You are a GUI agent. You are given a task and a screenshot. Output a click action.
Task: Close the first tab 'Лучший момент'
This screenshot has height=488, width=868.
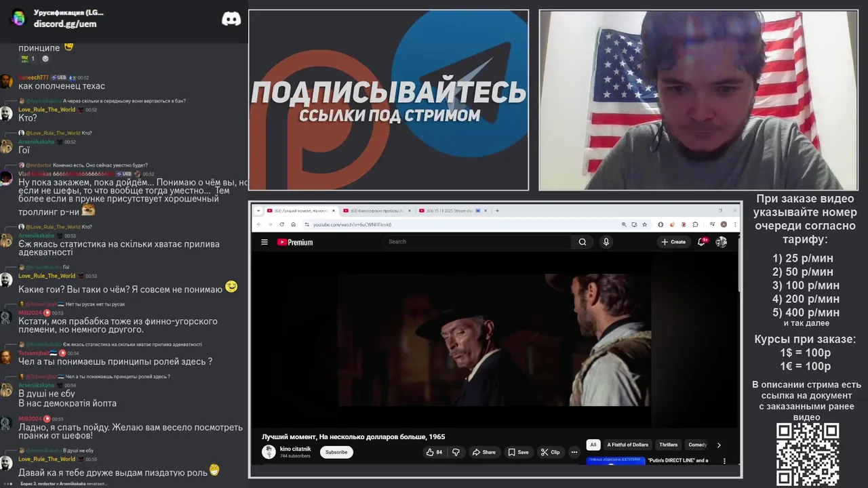pyautogui.click(x=334, y=211)
